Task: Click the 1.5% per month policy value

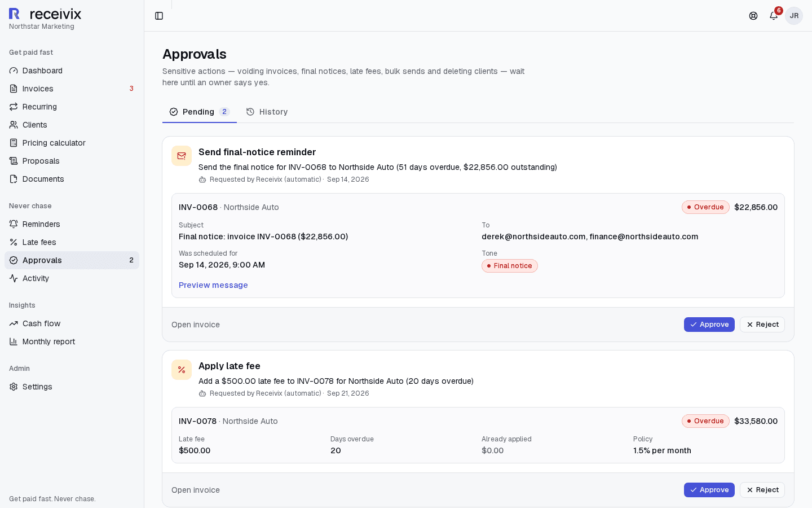Action: (x=662, y=450)
